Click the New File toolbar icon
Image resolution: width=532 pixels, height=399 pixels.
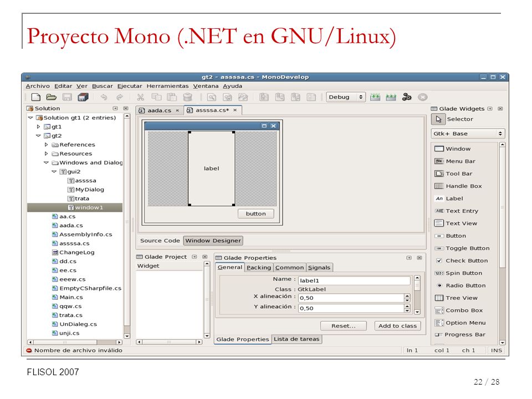(35, 97)
